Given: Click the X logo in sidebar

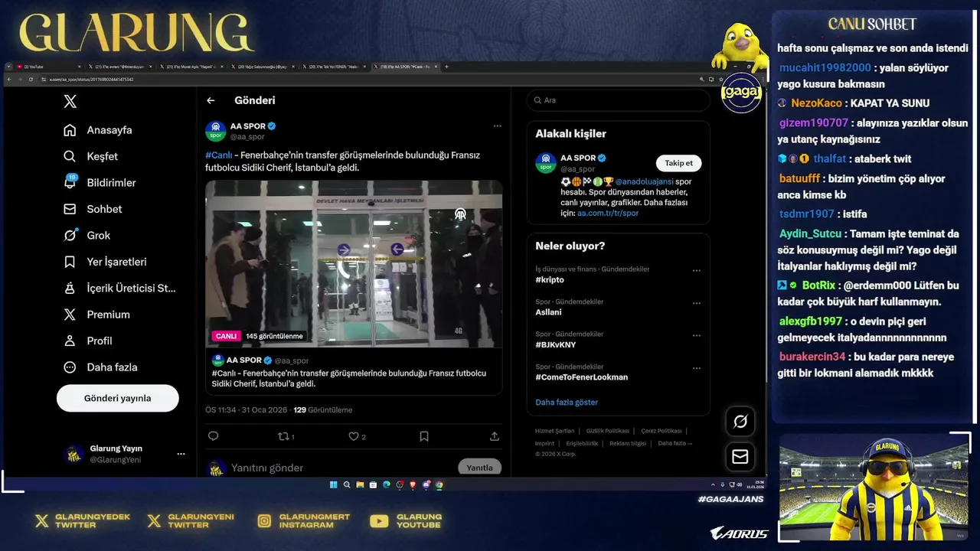Looking at the screenshot, I should point(70,101).
